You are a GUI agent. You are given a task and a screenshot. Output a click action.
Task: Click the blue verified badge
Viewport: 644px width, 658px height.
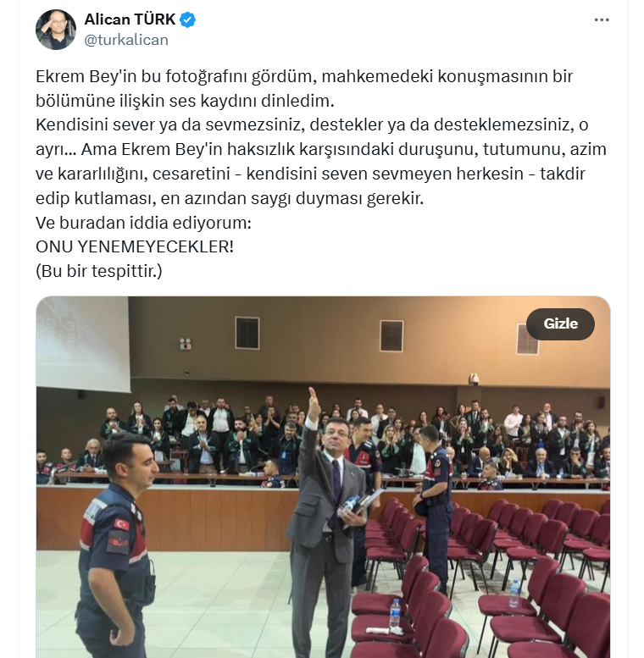(x=187, y=19)
